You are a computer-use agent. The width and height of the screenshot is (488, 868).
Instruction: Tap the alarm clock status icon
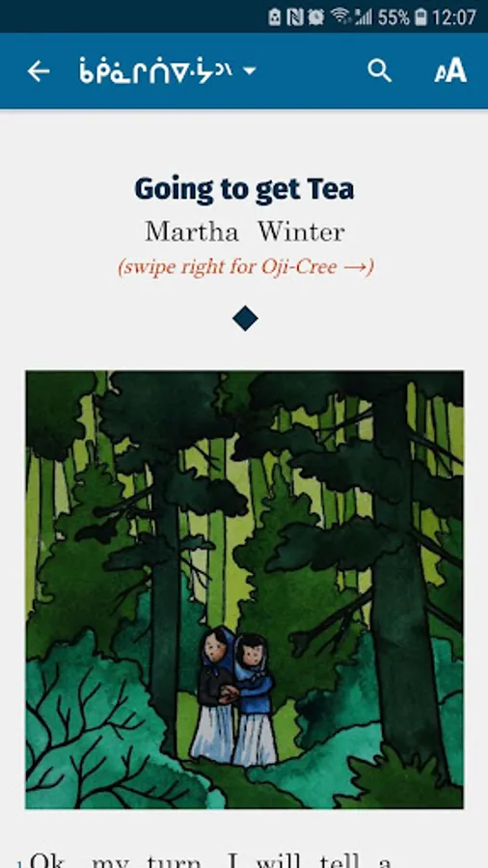(x=316, y=16)
